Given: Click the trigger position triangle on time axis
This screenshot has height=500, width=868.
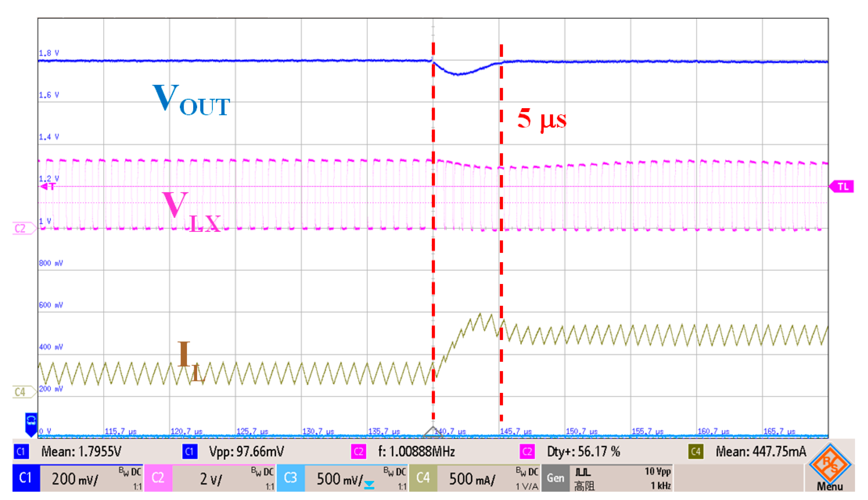Looking at the screenshot, I should [433, 432].
